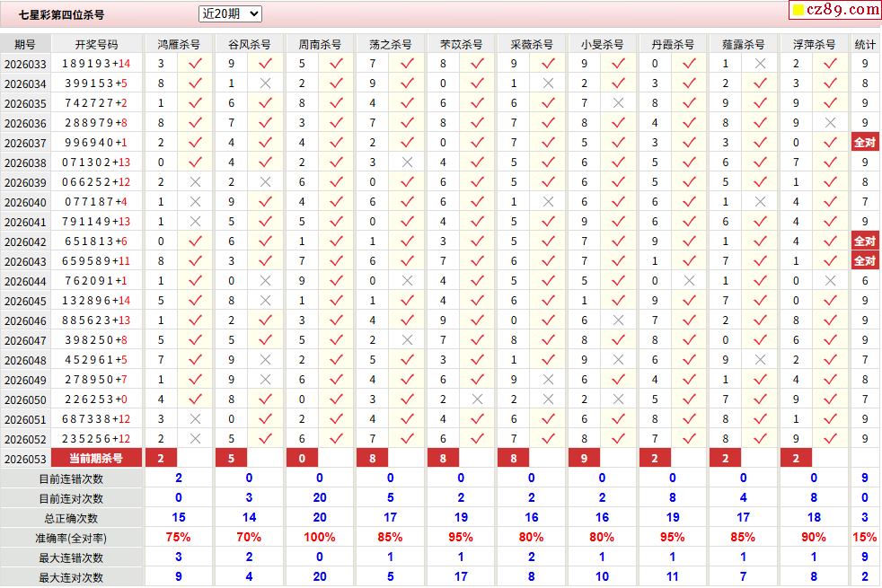Screen dimensions: 882x588
Task: Click the gray cross in 小旻杀号 row 2026035
Action: point(618,103)
